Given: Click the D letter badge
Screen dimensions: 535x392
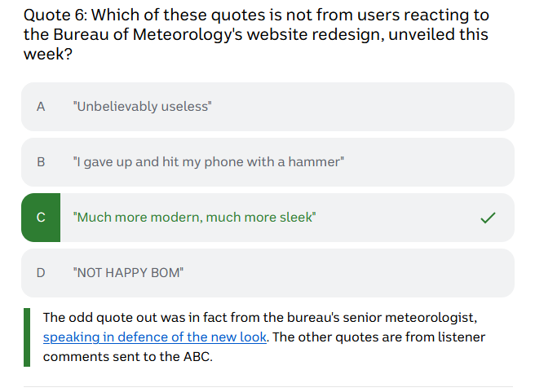Looking at the screenshot, I should [x=41, y=273].
